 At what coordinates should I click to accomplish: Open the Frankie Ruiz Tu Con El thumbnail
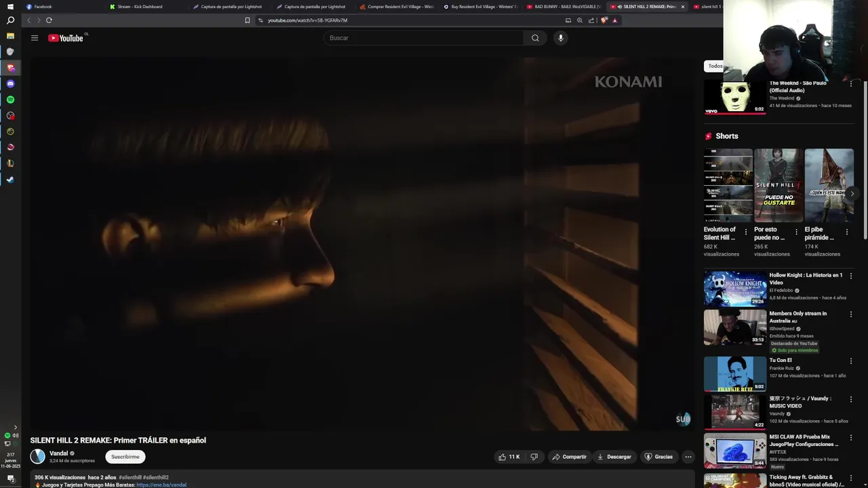click(x=735, y=374)
